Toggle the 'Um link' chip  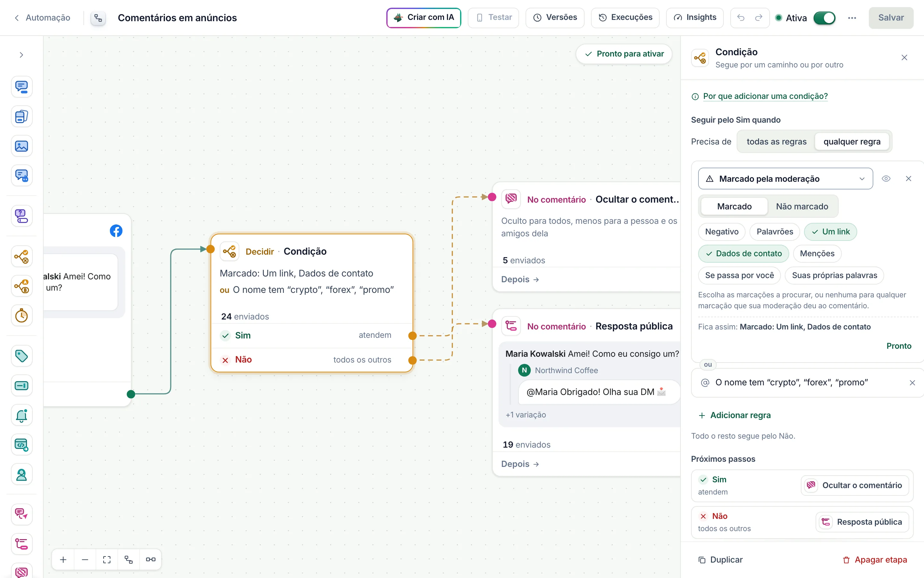click(830, 232)
